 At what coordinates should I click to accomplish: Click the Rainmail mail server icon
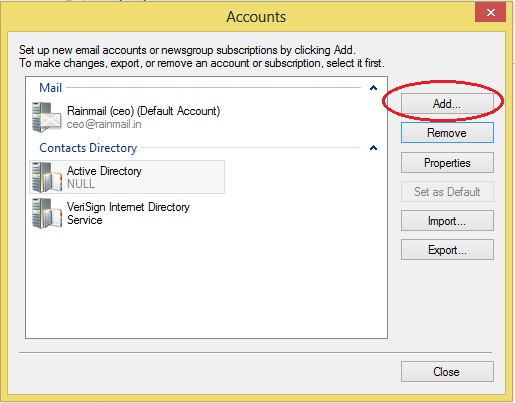click(47, 117)
